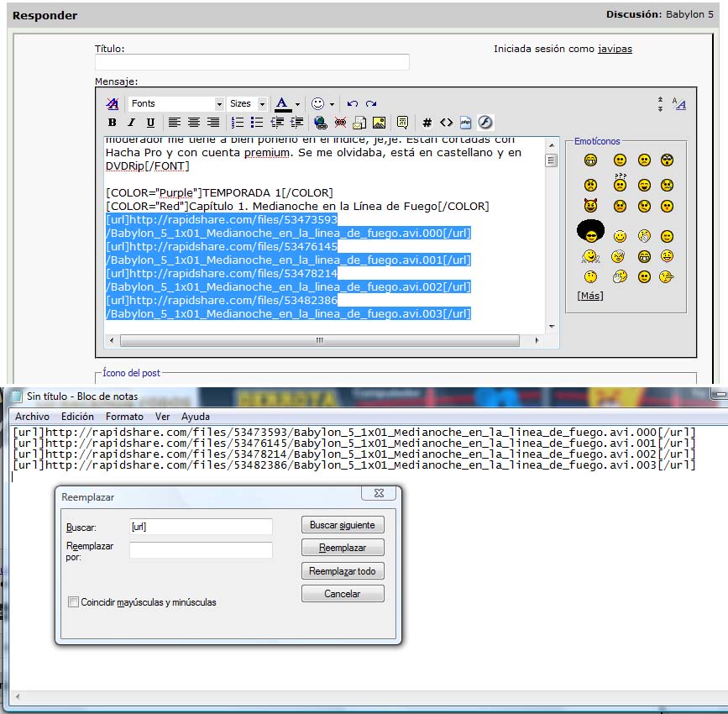
Task: Open the Sizes dropdown
Action: tap(248, 103)
